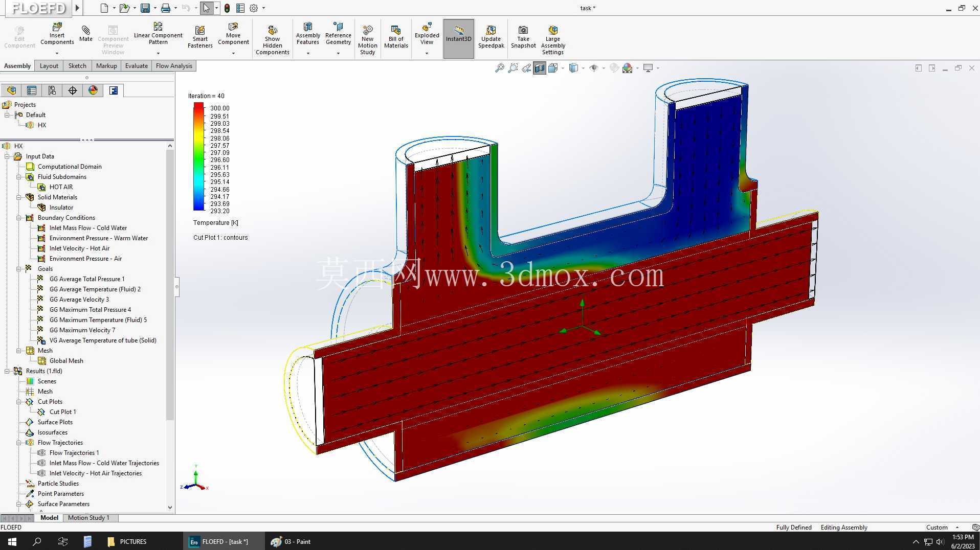Click the File Properties list icon
Viewport: 980px width, 550px height.
tap(240, 8)
